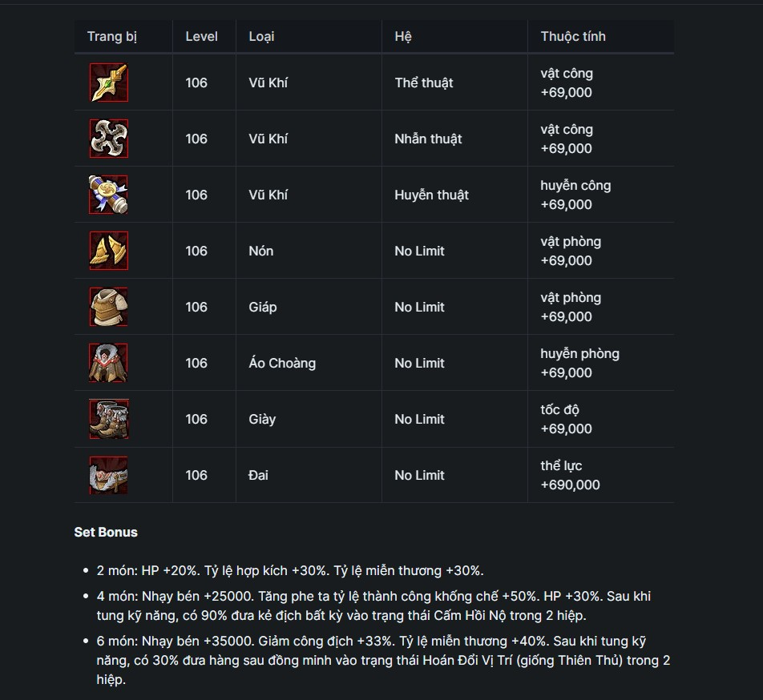
Task: Click the huyễn công +69,000 attribute
Action: 575,195
